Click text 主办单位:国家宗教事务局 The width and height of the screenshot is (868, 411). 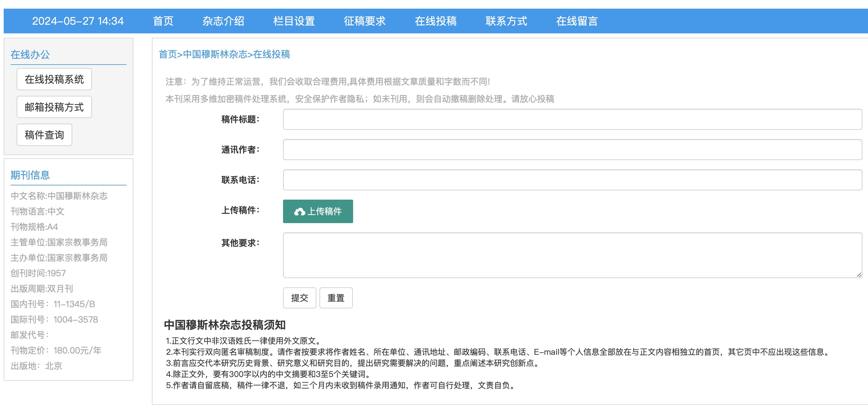point(59,258)
